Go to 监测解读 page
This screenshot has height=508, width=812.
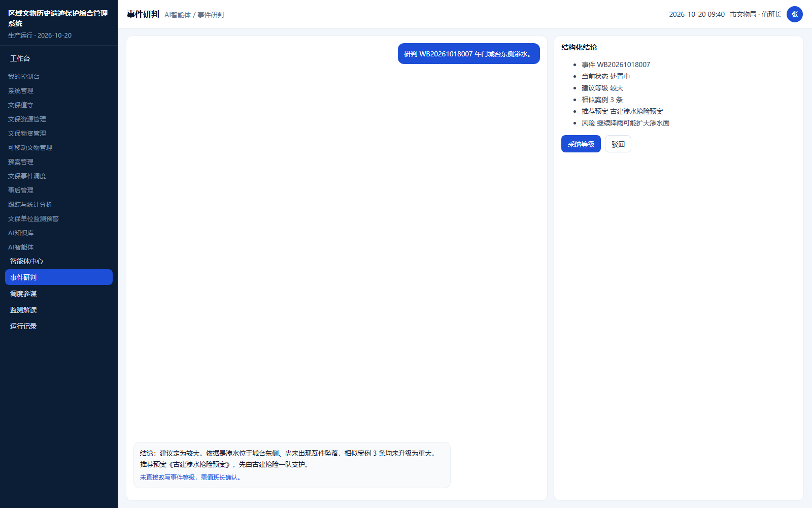[59, 310]
